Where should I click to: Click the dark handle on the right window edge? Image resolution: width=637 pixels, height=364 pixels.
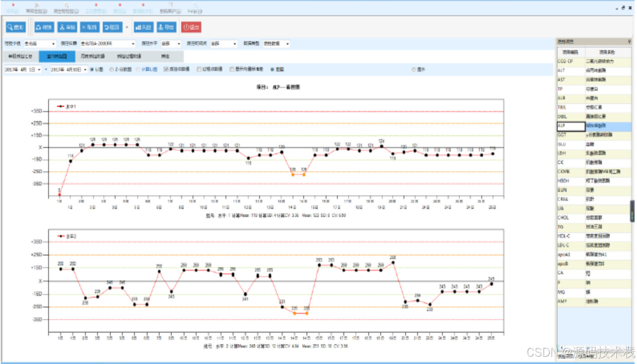pyautogui.click(x=632, y=212)
